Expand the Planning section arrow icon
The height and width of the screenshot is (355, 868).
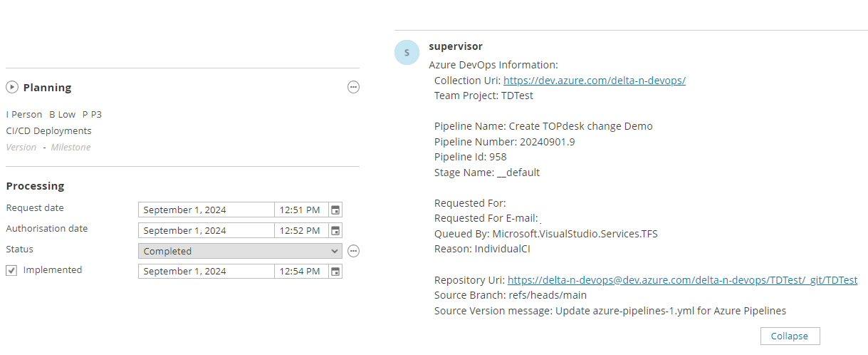[12, 88]
